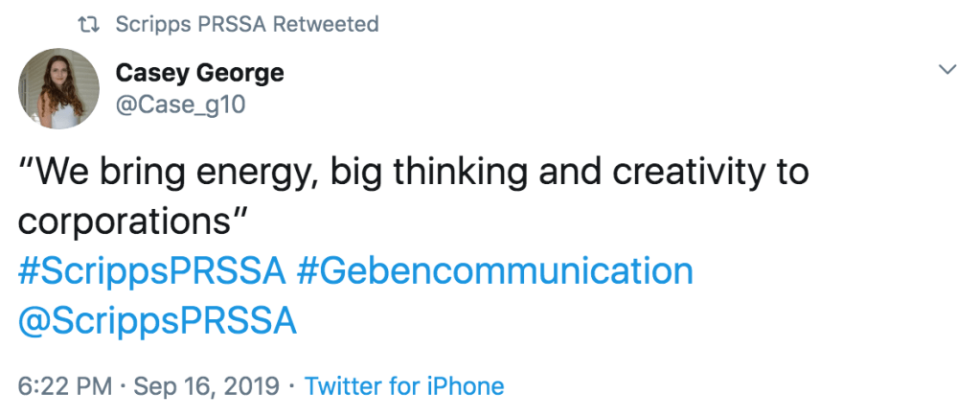
Task: Click the Casey George display name
Action: tap(199, 73)
